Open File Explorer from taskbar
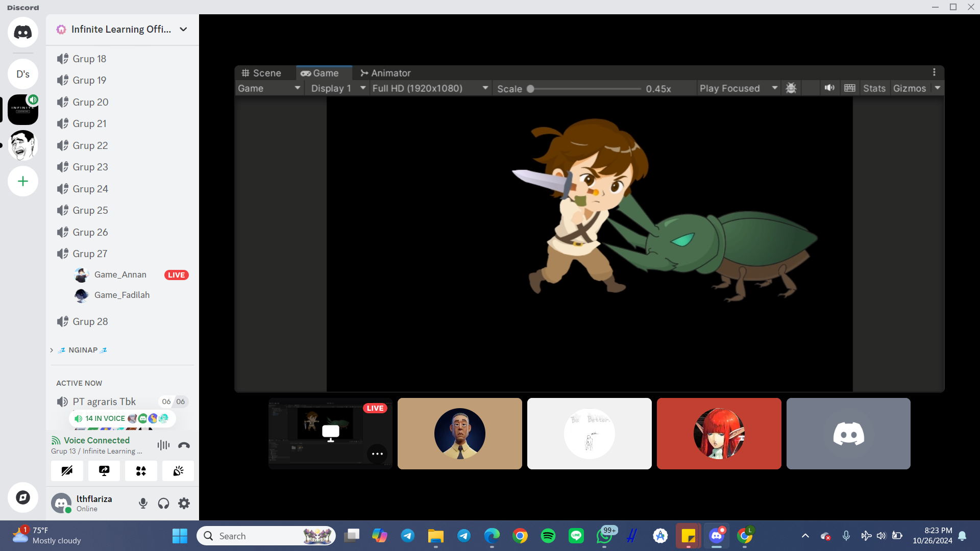This screenshot has width=980, height=551. tap(436, 536)
